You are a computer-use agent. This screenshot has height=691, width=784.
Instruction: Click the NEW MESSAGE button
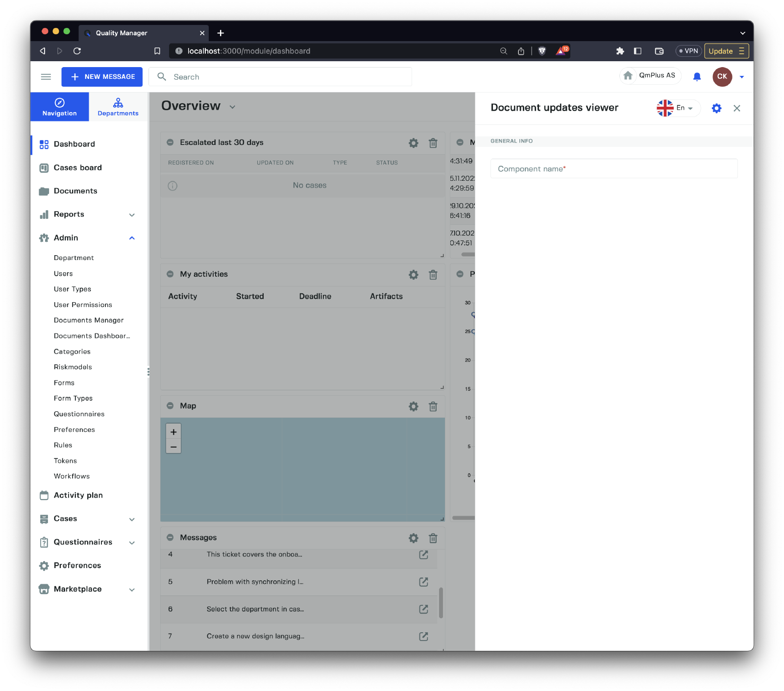[102, 77]
